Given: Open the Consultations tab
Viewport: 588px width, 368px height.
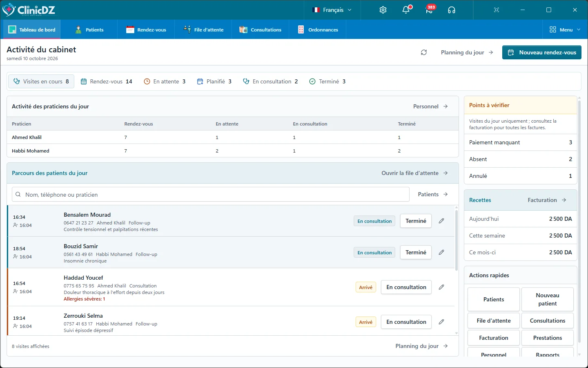Looking at the screenshot, I should click(261, 29).
